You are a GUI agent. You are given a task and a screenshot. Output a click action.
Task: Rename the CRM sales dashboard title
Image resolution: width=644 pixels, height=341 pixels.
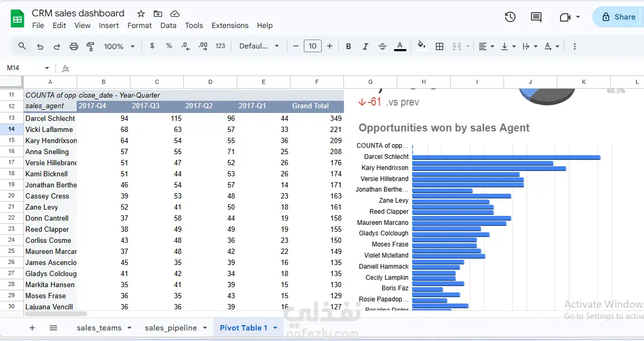(78, 13)
